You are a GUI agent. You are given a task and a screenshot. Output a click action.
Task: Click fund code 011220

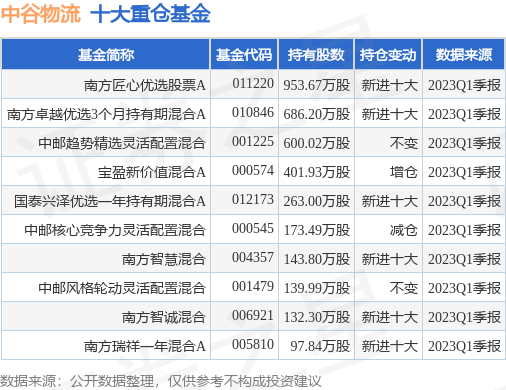(253, 83)
